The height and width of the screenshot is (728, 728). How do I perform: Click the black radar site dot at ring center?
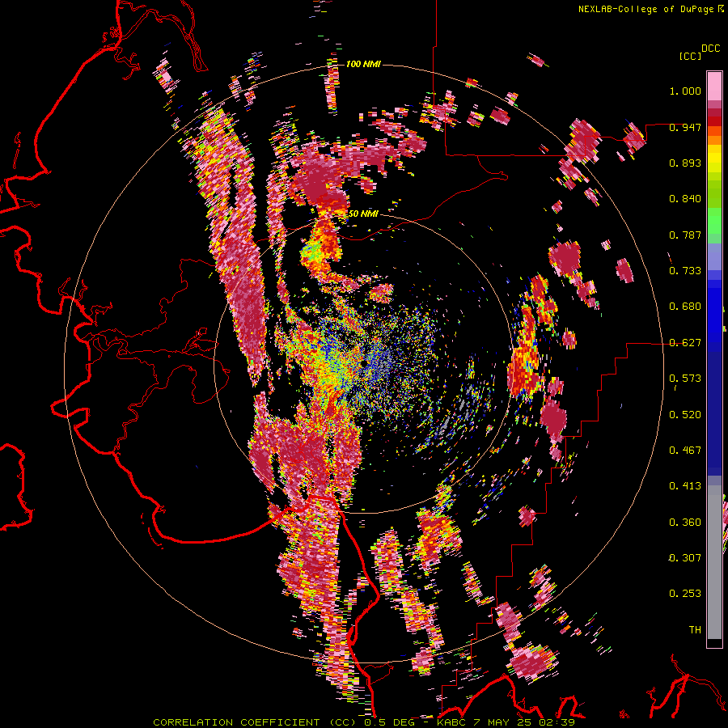[x=364, y=363]
